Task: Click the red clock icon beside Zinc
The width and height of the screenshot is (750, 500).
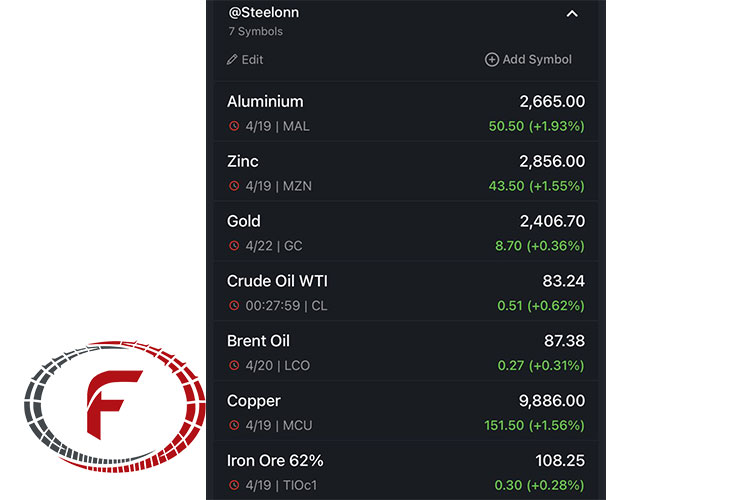Action: click(x=234, y=186)
